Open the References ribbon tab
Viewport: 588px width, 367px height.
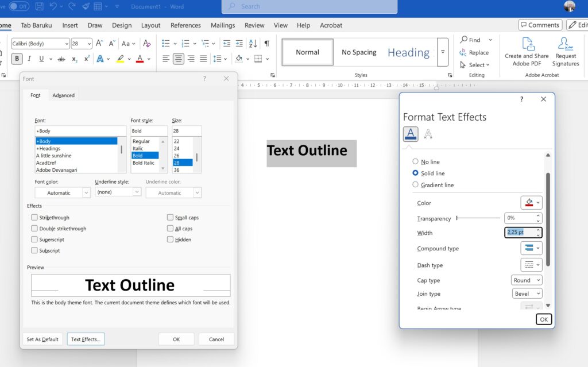coord(185,25)
